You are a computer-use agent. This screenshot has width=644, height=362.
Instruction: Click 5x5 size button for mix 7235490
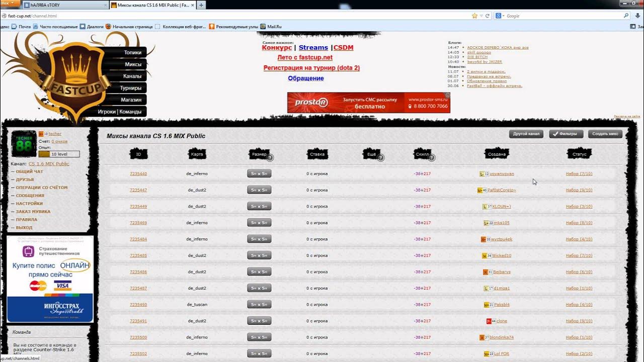259,305
